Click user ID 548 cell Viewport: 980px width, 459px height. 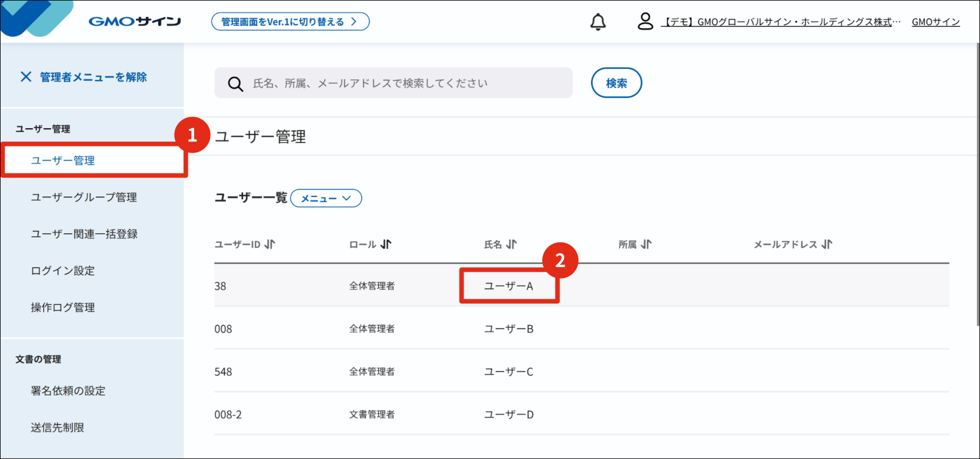click(x=223, y=372)
